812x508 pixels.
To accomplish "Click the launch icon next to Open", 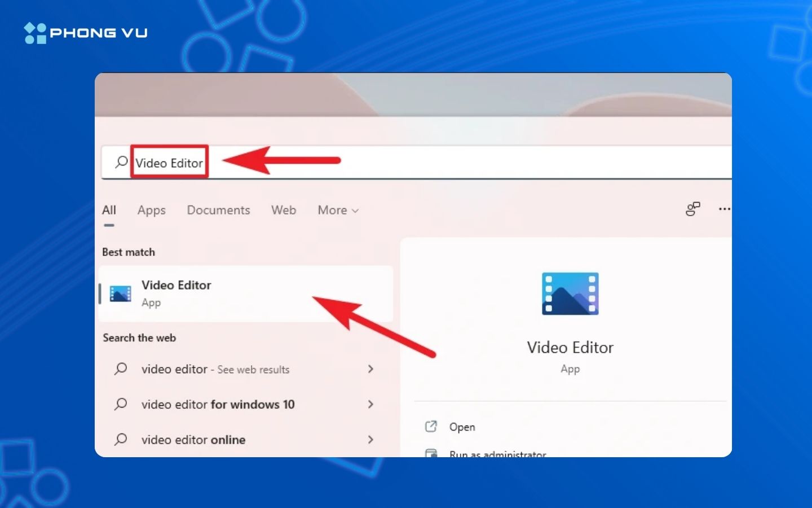I will pyautogui.click(x=431, y=427).
